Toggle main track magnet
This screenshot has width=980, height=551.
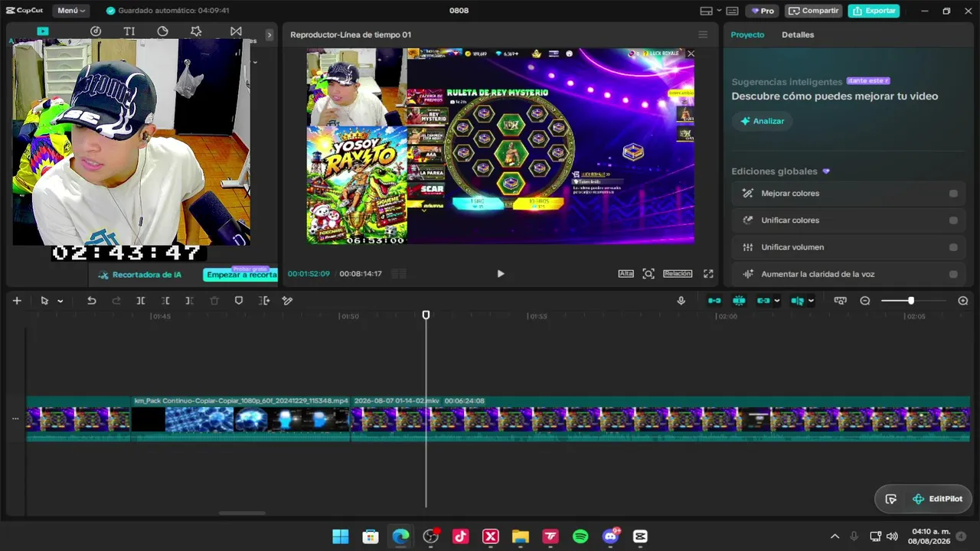[x=714, y=301]
